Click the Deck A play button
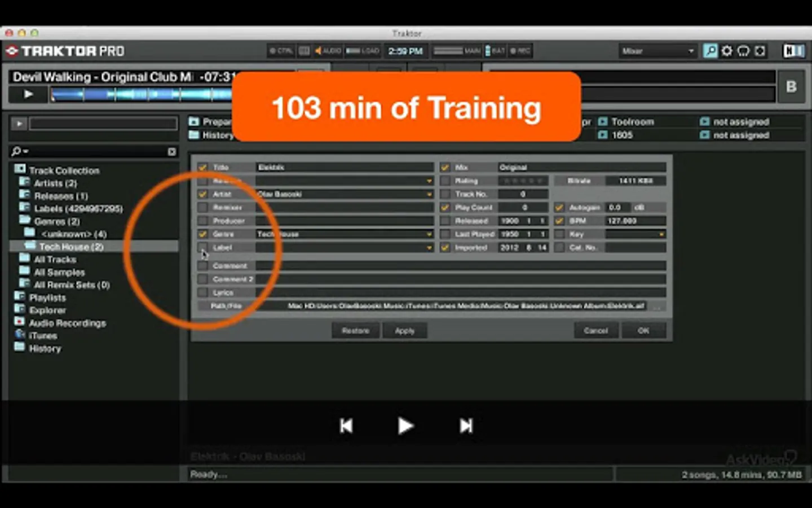This screenshot has height=508, width=812. (28, 94)
